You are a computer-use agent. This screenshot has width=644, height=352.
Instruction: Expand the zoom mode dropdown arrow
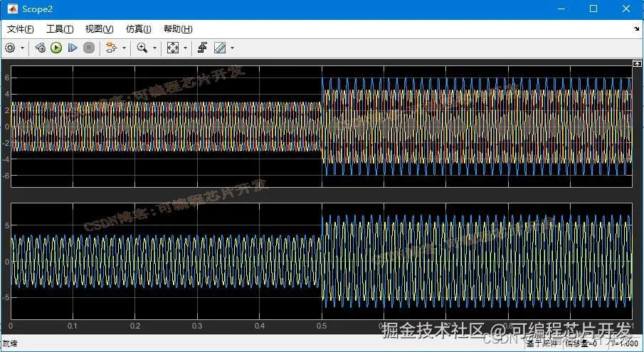point(154,48)
